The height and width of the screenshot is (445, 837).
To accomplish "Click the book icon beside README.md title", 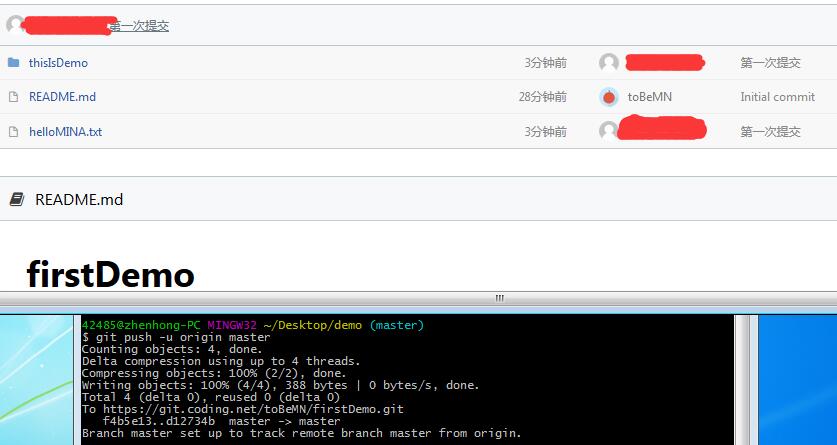I will tap(17, 199).
